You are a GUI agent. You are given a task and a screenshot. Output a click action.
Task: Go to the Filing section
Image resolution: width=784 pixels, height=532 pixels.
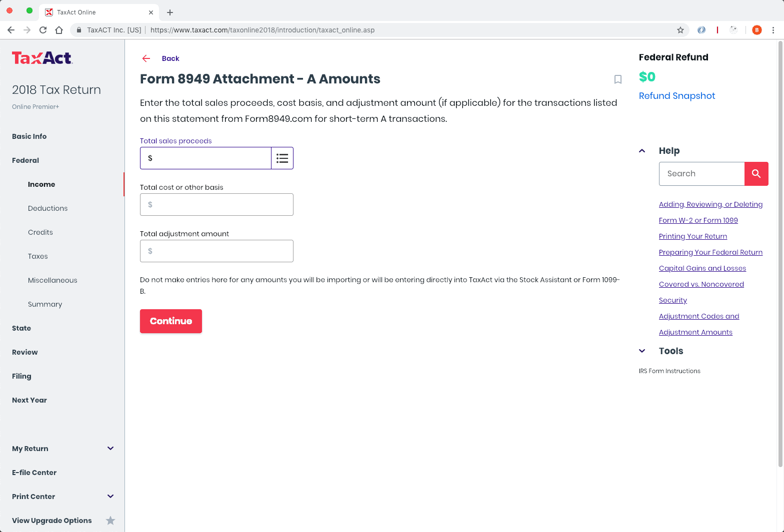21,376
